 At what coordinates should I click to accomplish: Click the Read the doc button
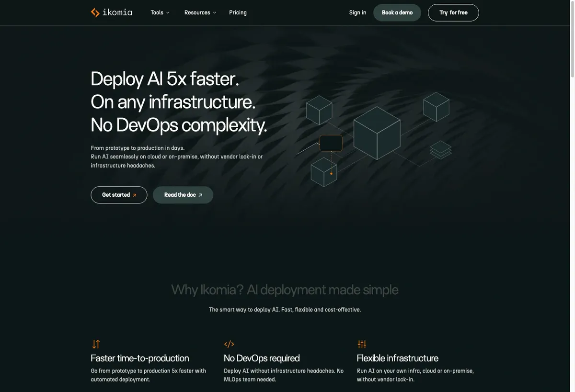[183, 195]
